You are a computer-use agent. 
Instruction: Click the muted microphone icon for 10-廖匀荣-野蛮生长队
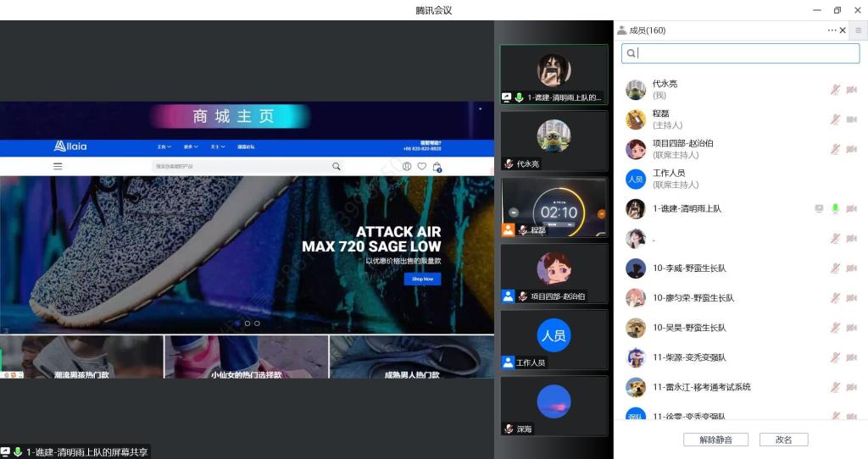coord(835,298)
